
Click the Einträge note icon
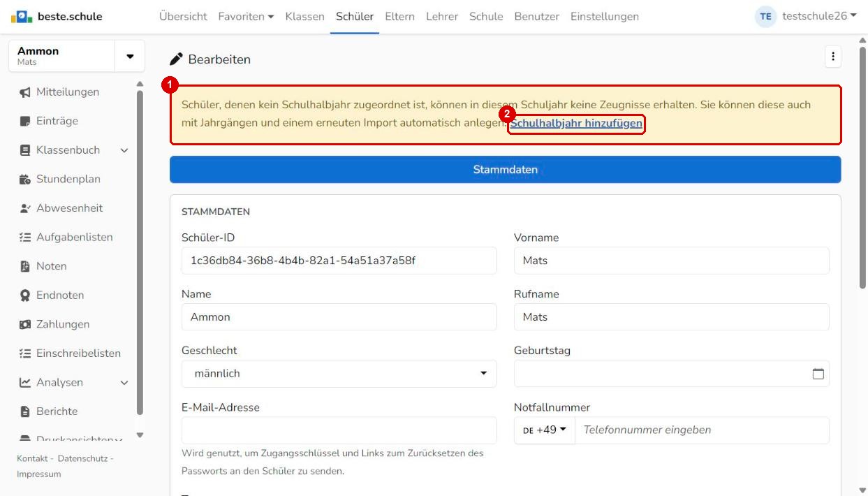click(x=24, y=121)
